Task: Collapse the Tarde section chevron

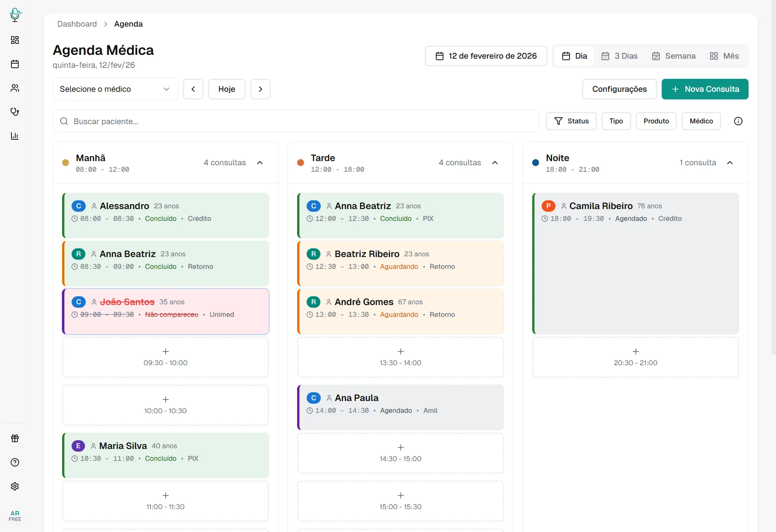Action: point(495,163)
